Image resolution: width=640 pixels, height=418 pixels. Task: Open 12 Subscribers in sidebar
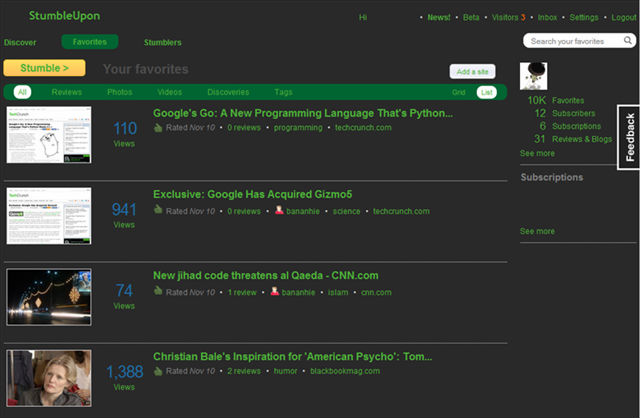click(x=564, y=113)
